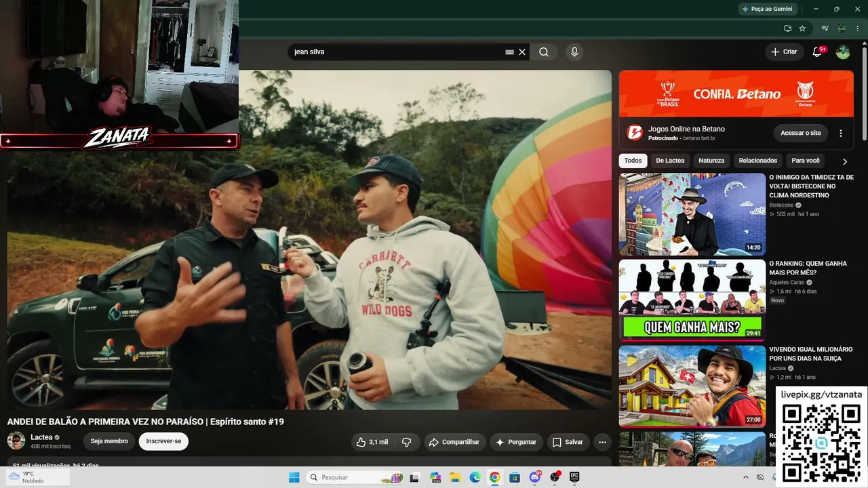Clear the 'jean silva' search text
The image size is (868, 488).
[x=522, y=52]
